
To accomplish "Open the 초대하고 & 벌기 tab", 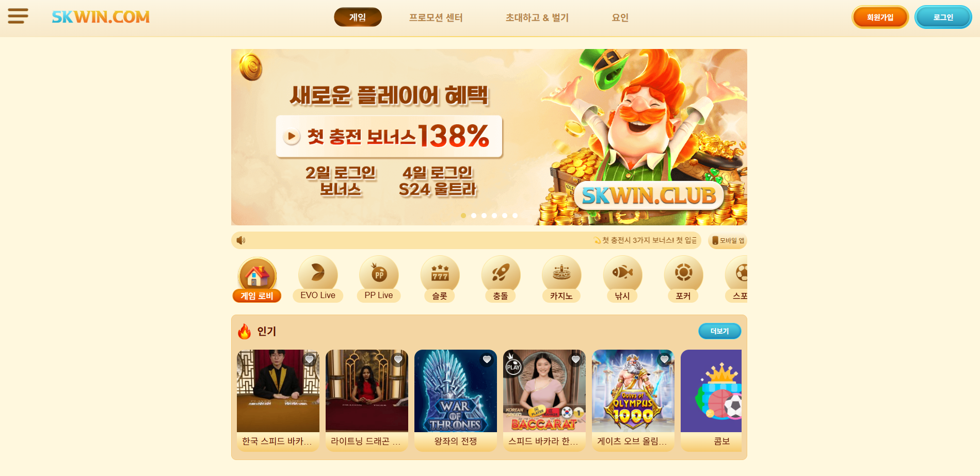I will tap(537, 18).
